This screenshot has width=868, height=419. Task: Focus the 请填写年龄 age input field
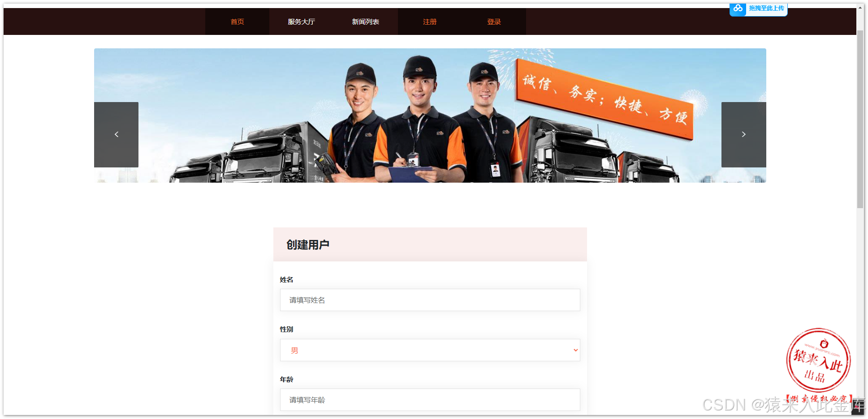(x=430, y=400)
